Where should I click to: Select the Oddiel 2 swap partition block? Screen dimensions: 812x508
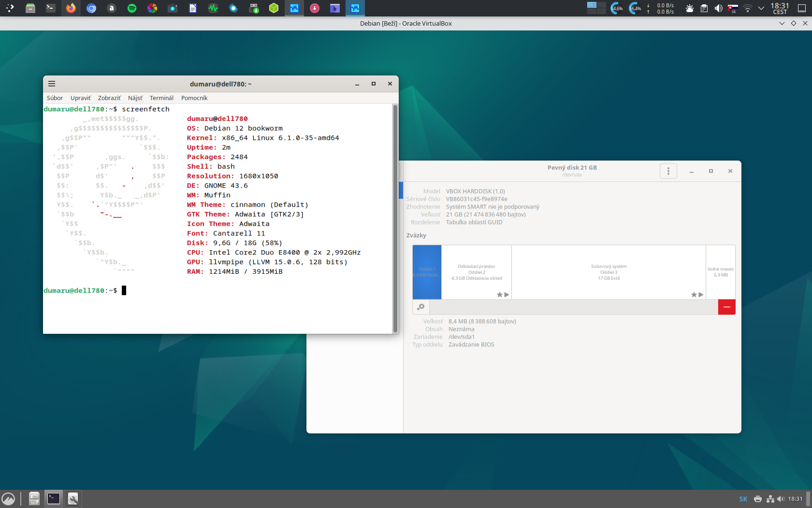(477, 272)
